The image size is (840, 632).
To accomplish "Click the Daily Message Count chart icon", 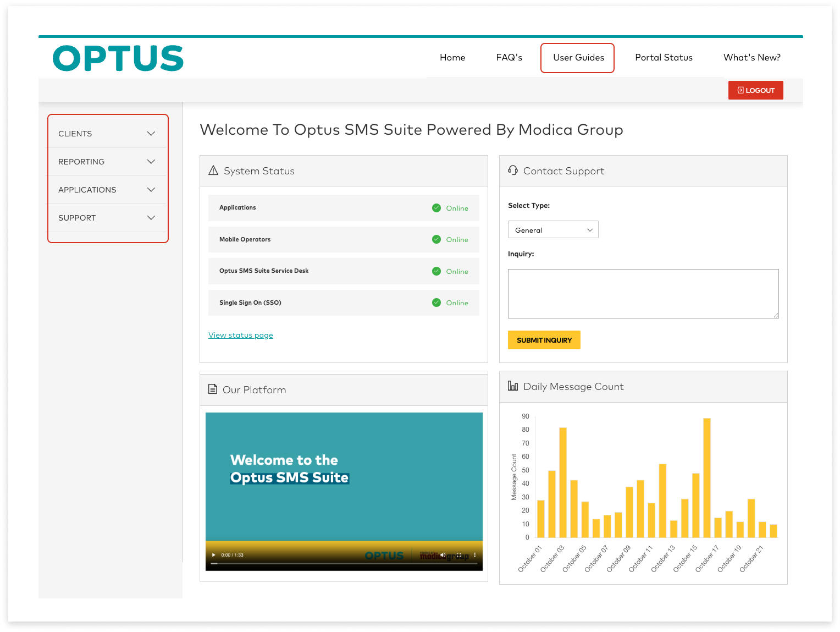I will tap(513, 386).
